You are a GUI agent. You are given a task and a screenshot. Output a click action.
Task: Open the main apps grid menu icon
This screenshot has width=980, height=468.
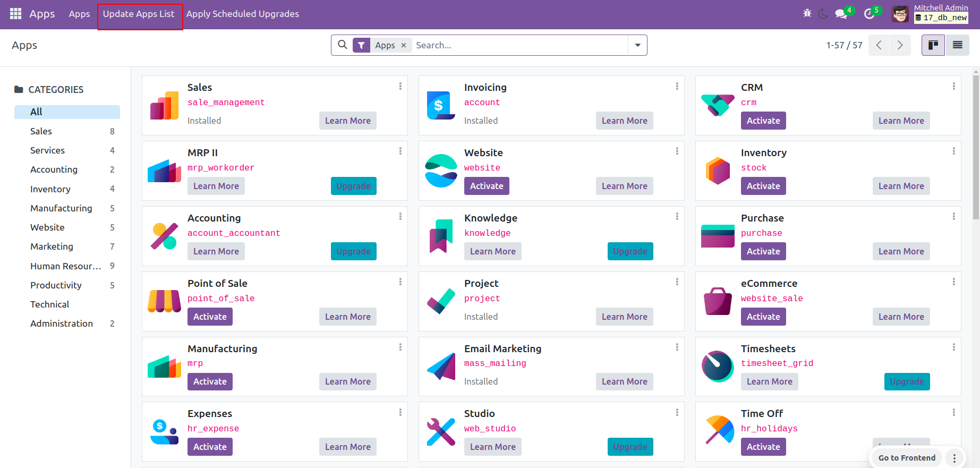tap(16, 14)
